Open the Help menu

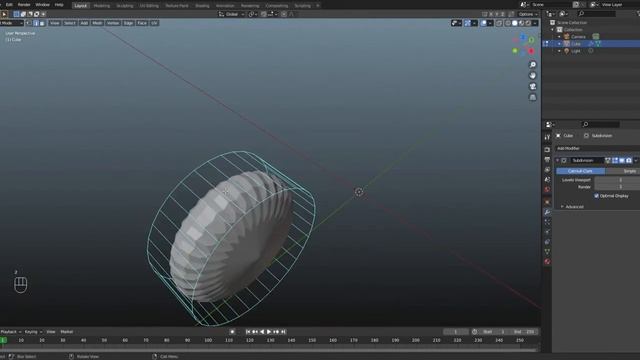pyautogui.click(x=59, y=5)
